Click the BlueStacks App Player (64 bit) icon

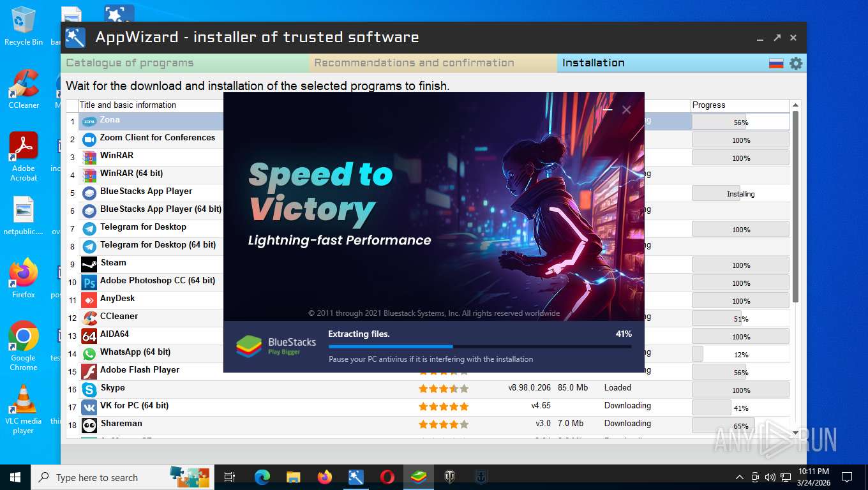click(89, 211)
